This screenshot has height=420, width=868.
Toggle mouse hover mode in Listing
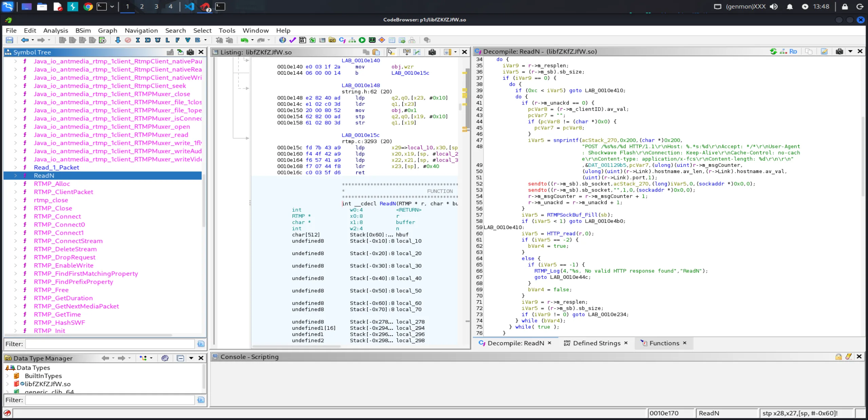pos(391,52)
